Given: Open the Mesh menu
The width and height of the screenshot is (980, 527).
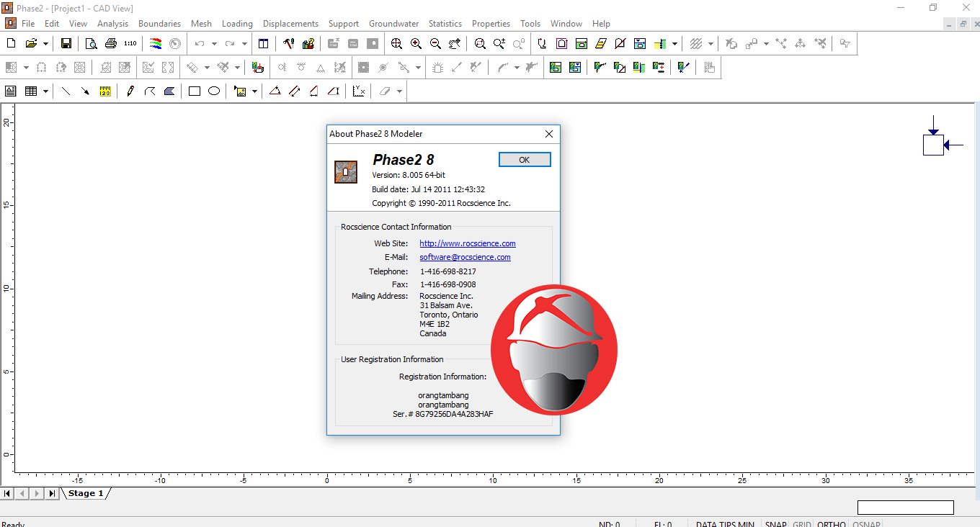Looking at the screenshot, I should pyautogui.click(x=201, y=24).
